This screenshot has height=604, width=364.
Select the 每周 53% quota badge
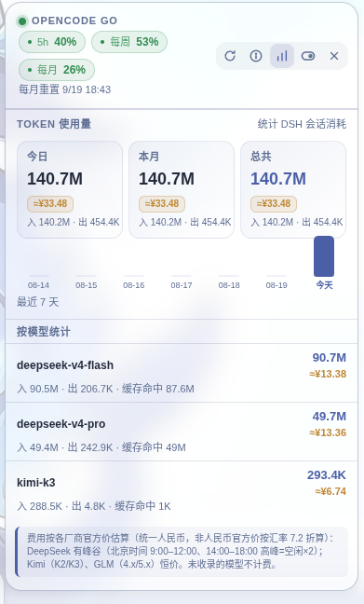[x=129, y=42]
